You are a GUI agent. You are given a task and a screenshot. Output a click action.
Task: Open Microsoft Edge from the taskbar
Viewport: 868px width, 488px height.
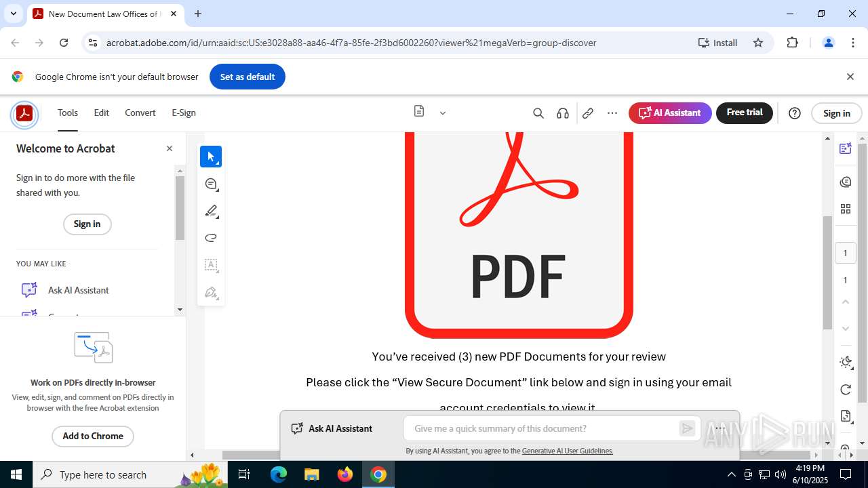pyautogui.click(x=279, y=474)
